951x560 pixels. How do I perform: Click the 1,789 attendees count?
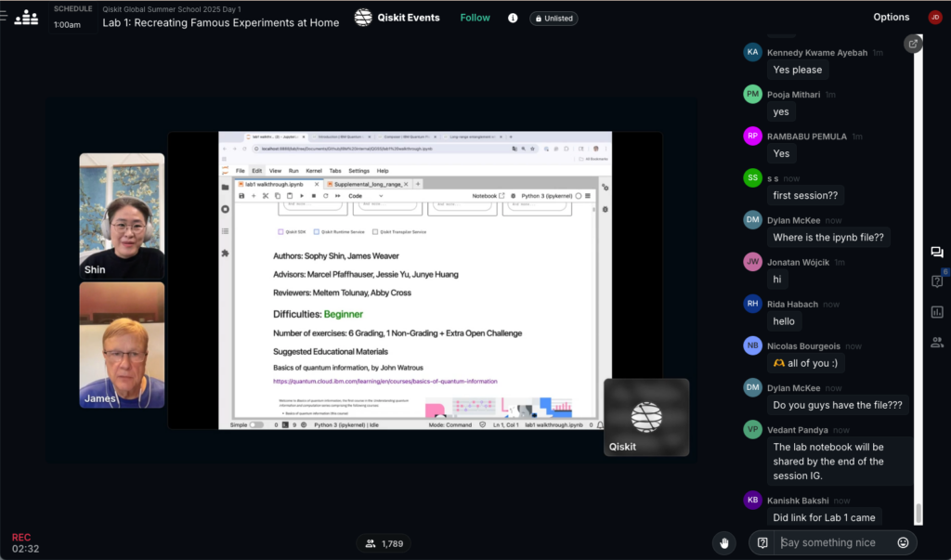[x=384, y=543]
